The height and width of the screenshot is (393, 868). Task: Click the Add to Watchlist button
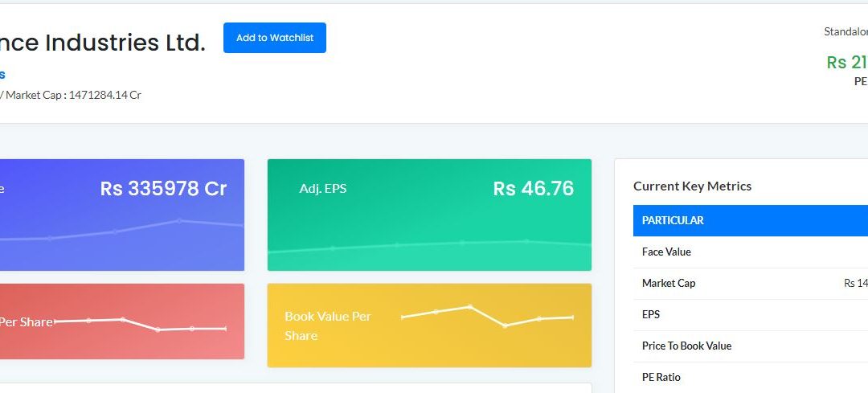275,38
